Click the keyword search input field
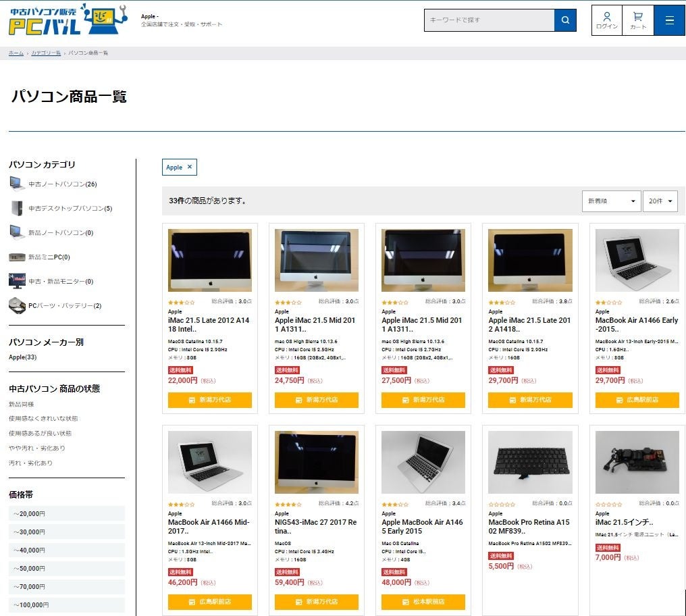 pyautogui.click(x=489, y=20)
